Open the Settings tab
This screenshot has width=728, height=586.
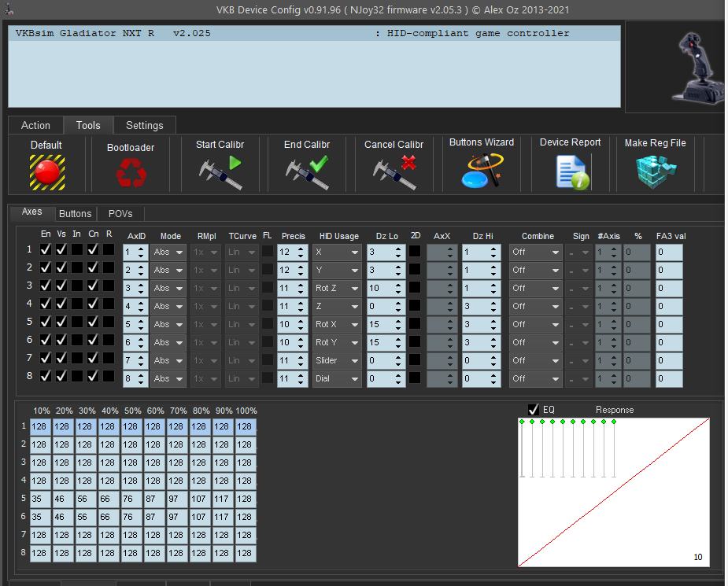tap(145, 125)
